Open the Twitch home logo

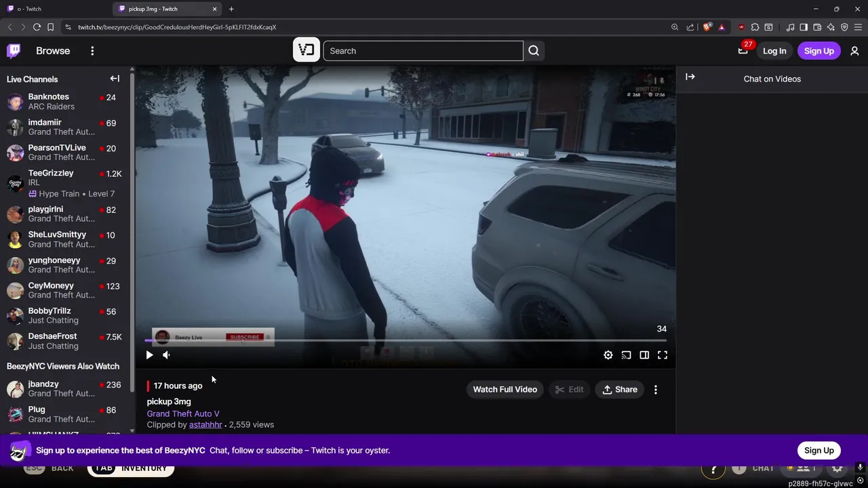(x=14, y=51)
